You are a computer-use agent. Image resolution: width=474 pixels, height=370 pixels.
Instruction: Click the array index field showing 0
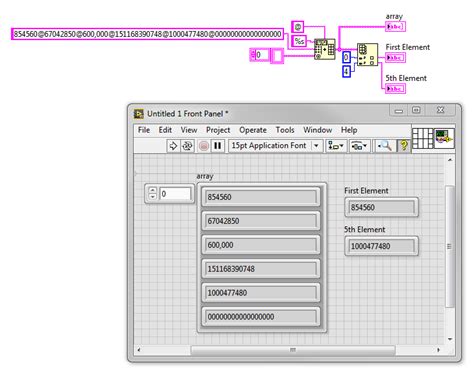pos(176,194)
